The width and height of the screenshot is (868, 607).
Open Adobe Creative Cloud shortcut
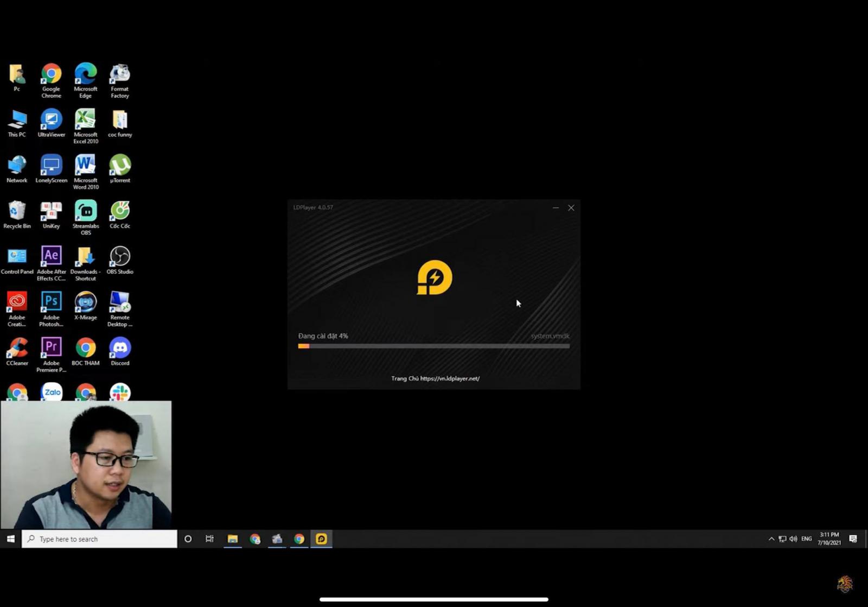(x=17, y=309)
